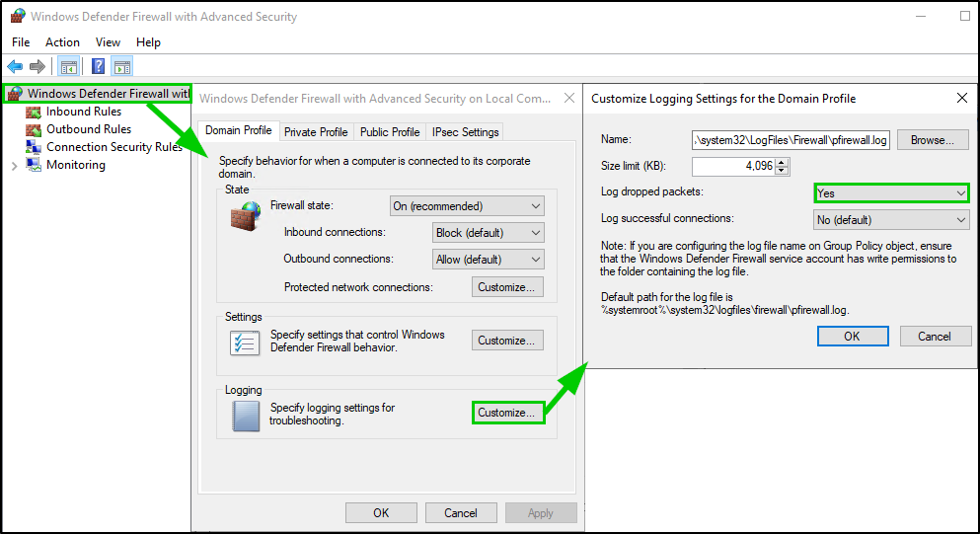Open the Outbound connections dropdown
The width and height of the screenshot is (980, 534).
click(x=489, y=259)
